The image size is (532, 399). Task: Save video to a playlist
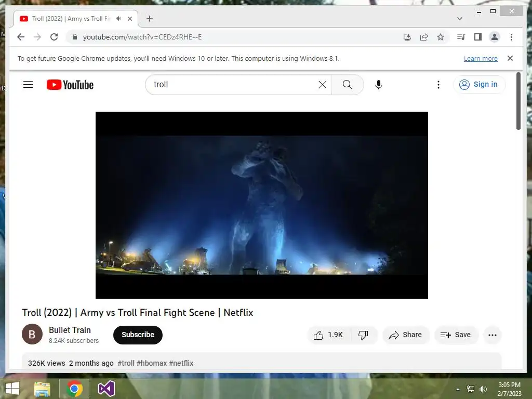pyautogui.click(x=456, y=335)
